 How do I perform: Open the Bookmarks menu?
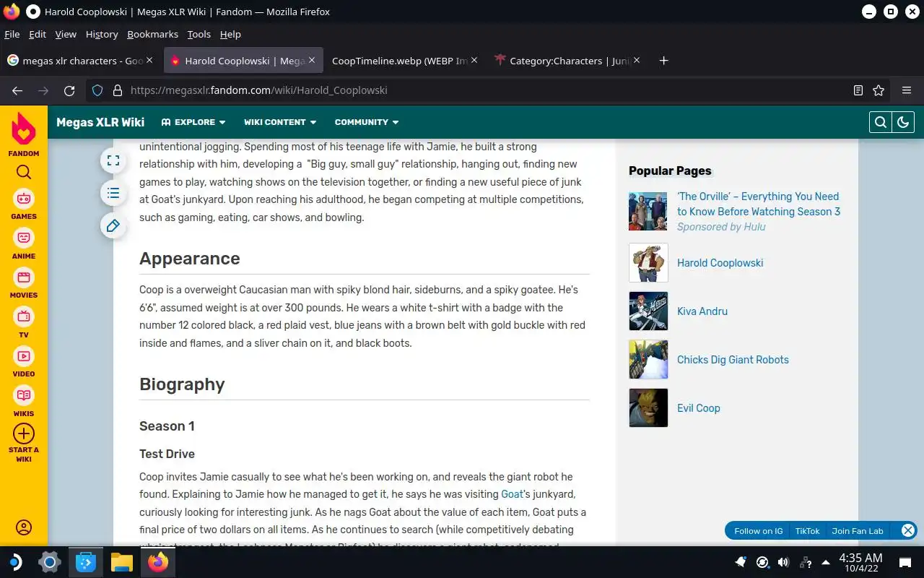click(152, 34)
